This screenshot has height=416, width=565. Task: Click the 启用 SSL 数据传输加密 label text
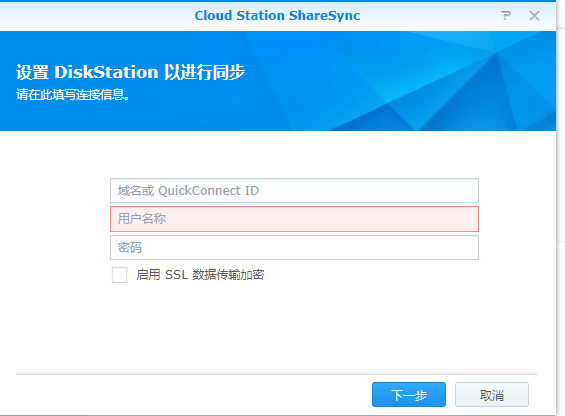tap(200, 275)
